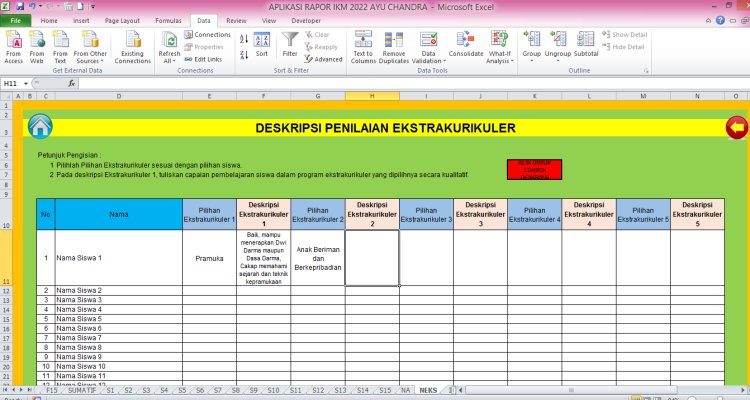Viewport: 750px width, 400px height.
Task: Click the From Web data icon
Action: (38, 42)
